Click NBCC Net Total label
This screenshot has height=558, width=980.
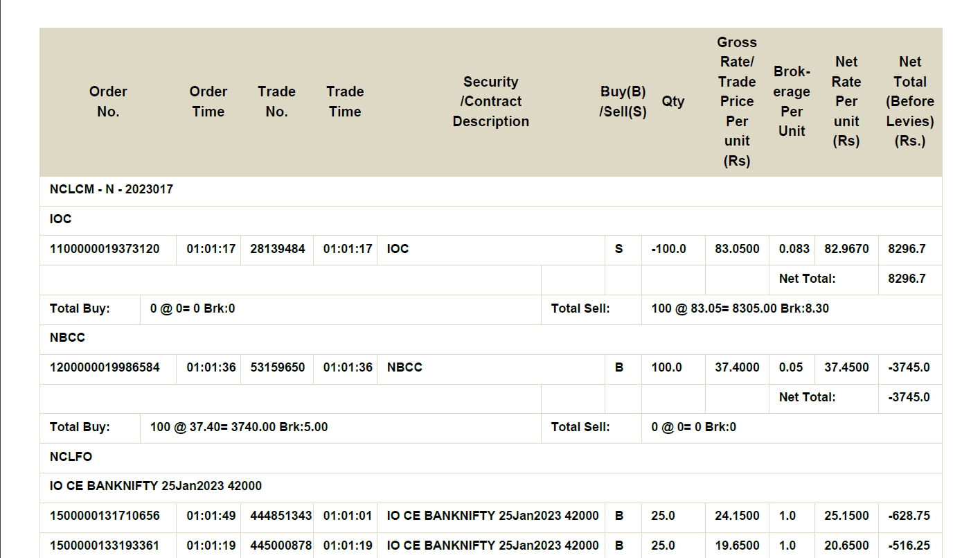point(808,397)
